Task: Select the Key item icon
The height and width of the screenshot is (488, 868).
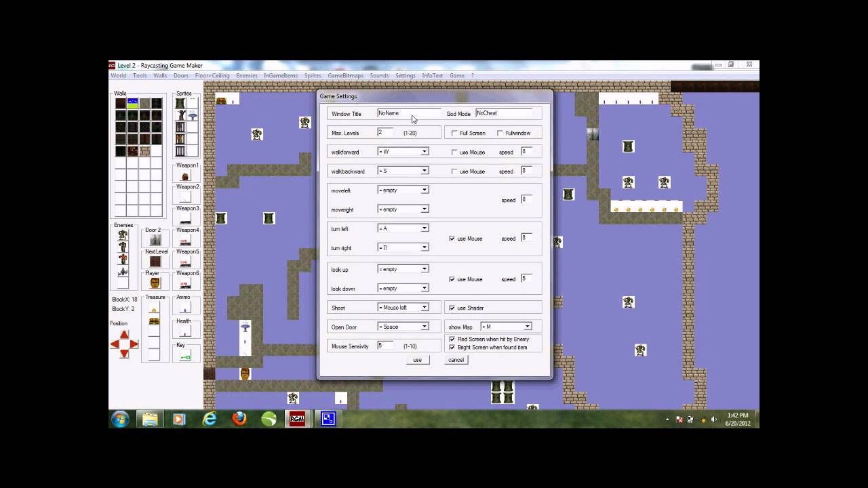Action: coord(185,355)
